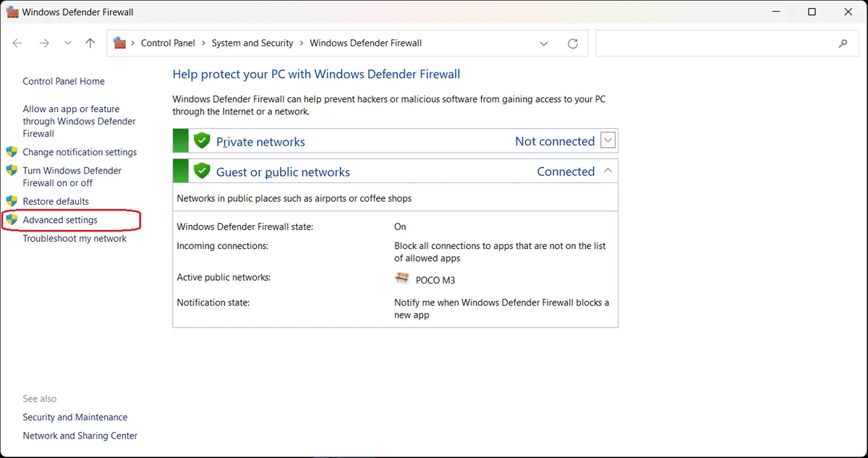Click the shield icon beside Advanced settings
Screen dimensions: 868x458
(x=12, y=219)
